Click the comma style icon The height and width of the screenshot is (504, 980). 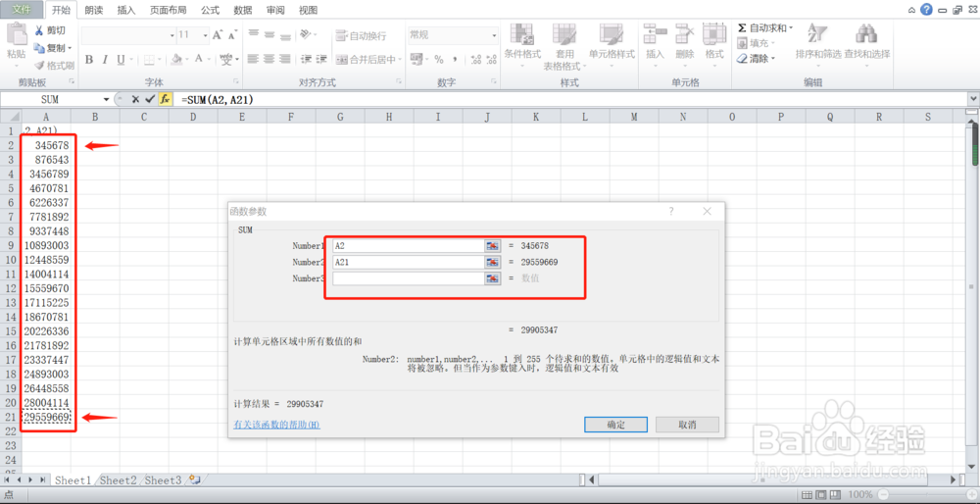[x=455, y=60]
